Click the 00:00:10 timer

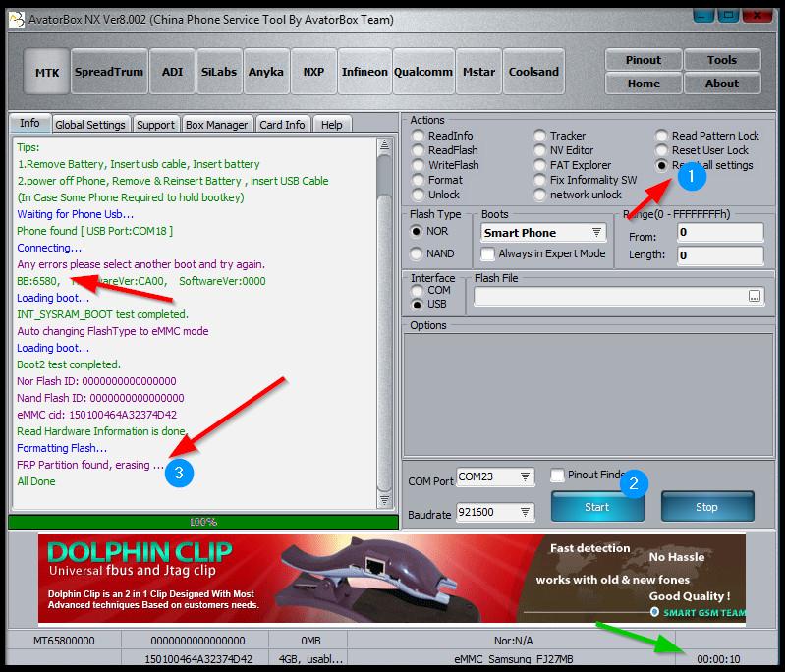[718, 659]
